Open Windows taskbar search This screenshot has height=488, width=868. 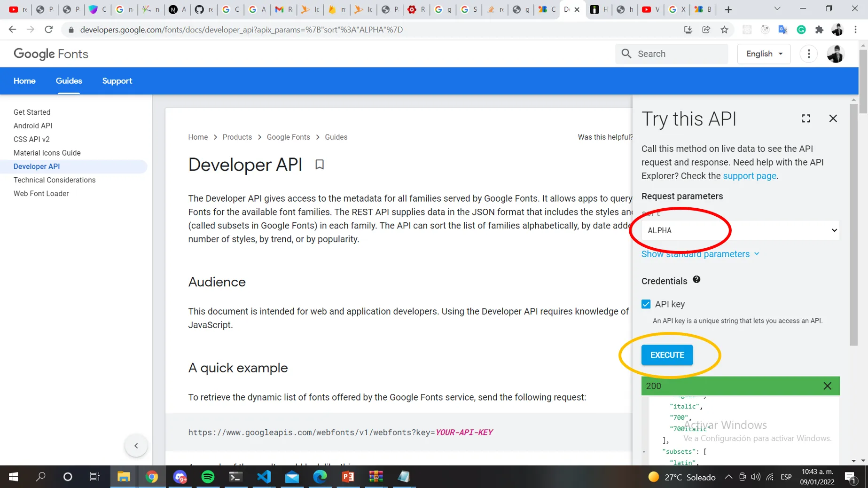(x=41, y=477)
